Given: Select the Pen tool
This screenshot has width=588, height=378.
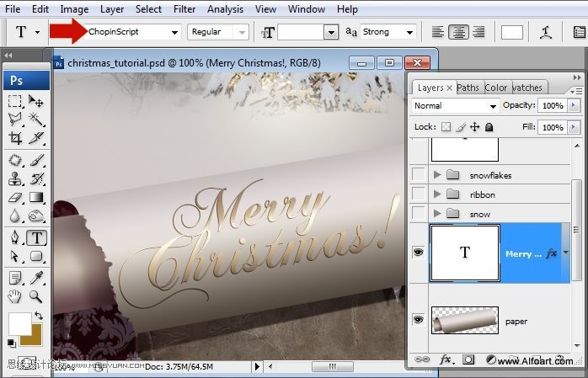Looking at the screenshot, I should (x=15, y=237).
